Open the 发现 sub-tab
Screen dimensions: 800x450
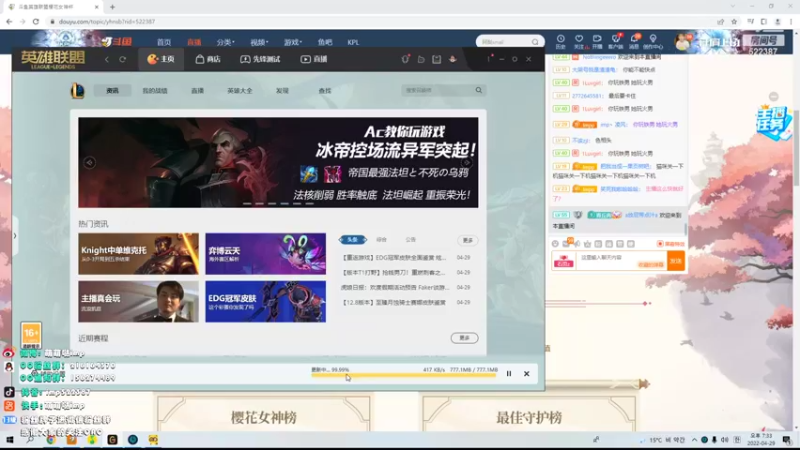(282, 91)
